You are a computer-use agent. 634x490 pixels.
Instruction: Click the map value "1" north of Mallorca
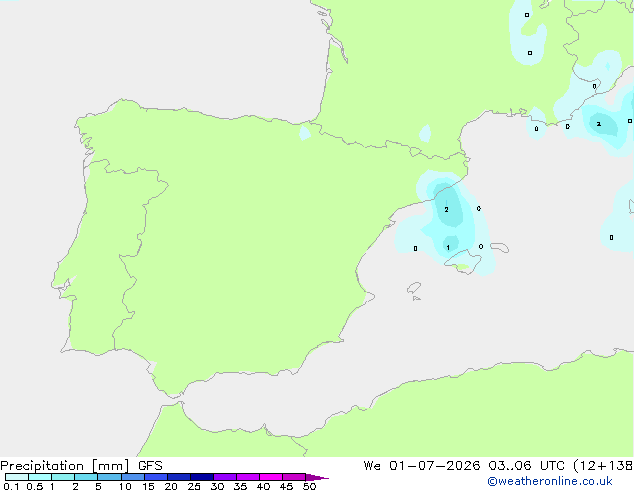click(448, 247)
